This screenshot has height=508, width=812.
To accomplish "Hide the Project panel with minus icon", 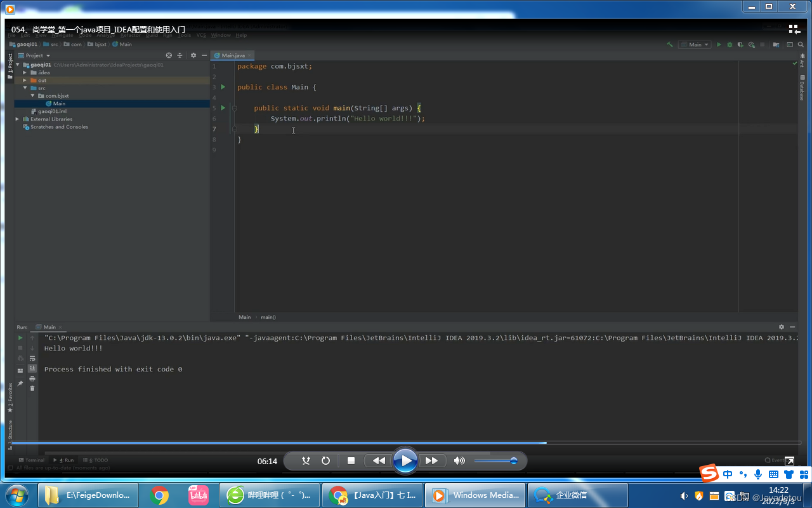I will (203, 55).
